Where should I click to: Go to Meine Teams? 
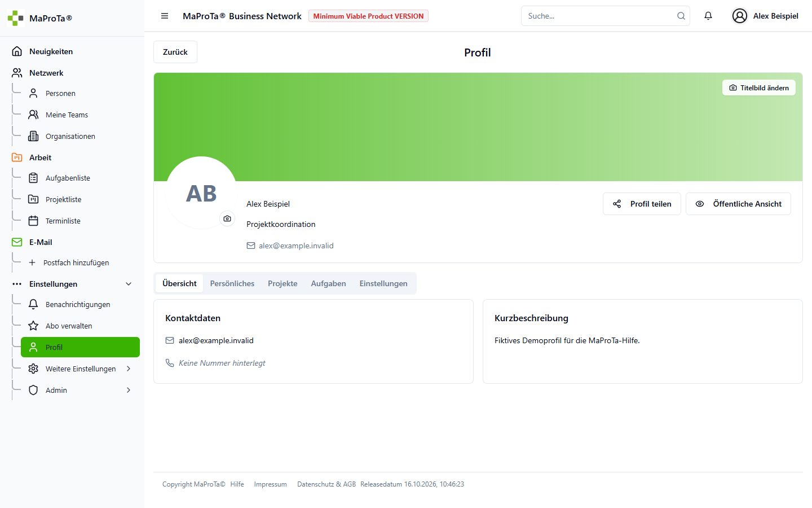click(x=80, y=115)
